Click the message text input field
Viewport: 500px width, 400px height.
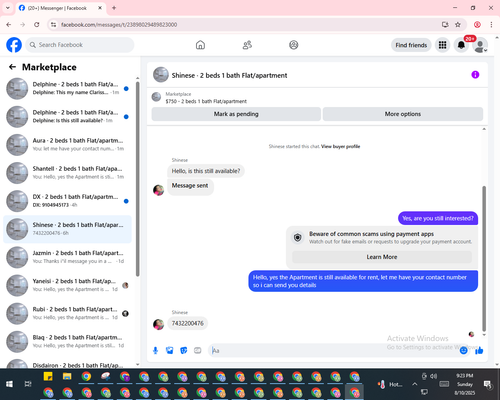[333, 350]
